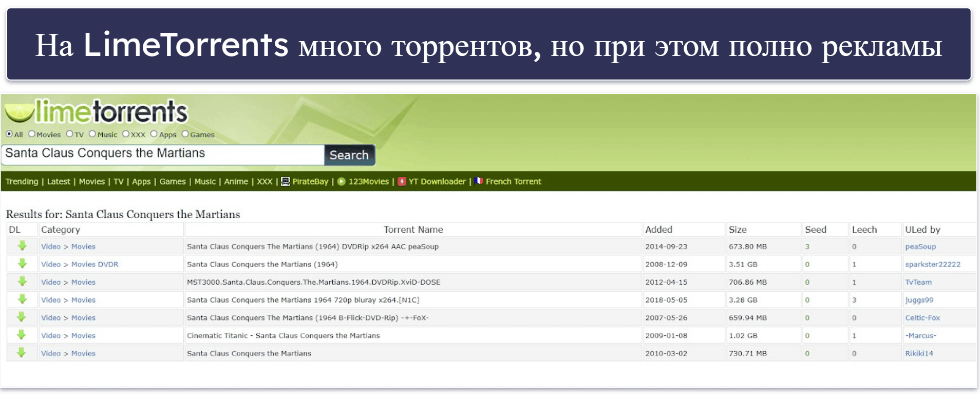This screenshot has height=398, width=980.
Task: Click added date 2018-05-05
Action: click(666, 300)
